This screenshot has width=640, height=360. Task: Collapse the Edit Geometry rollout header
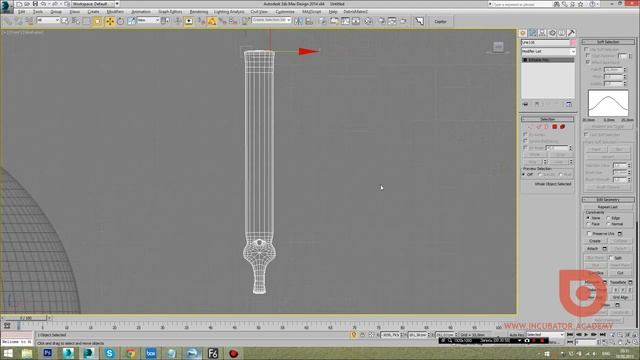pos(608,200)
